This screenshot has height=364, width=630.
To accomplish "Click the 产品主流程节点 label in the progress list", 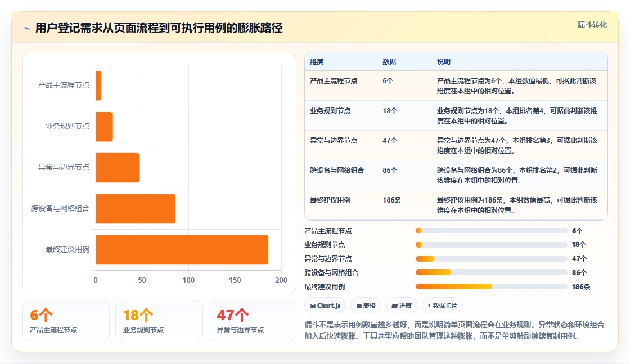I will point(328,231).
